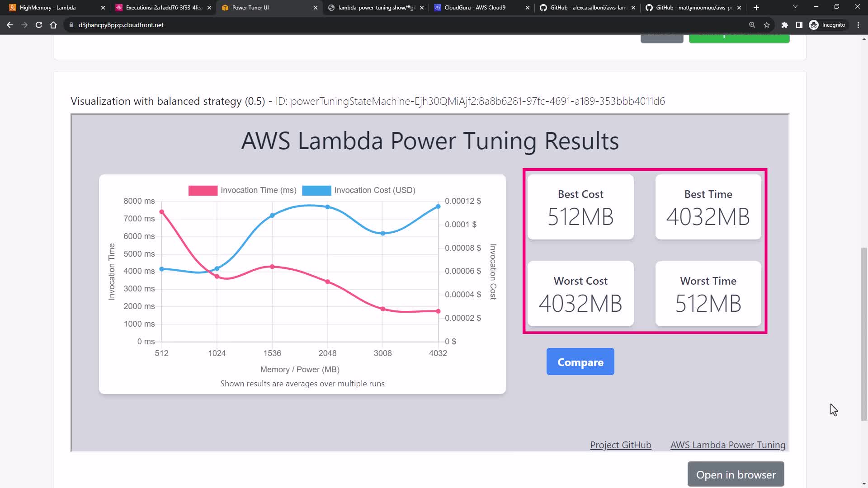Viewport: 868px width, 488px height.
Task: Open the AWS Lambda Power Tuning link
Action: coord(727,445)
